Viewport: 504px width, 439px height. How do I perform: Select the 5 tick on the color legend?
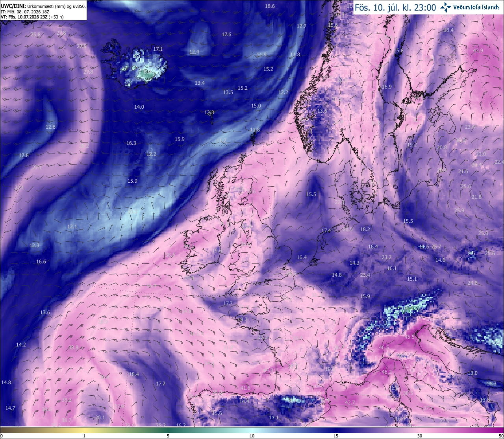168,436
